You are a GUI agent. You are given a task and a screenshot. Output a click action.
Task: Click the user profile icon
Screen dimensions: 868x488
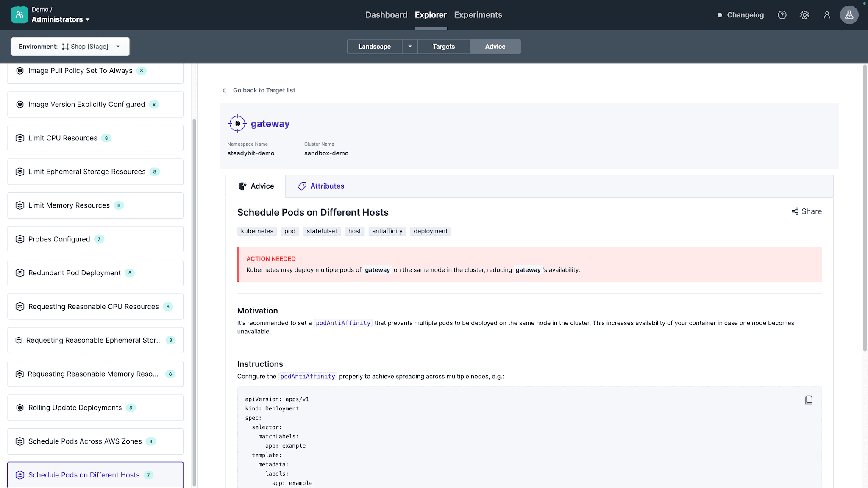click(826, 15)
